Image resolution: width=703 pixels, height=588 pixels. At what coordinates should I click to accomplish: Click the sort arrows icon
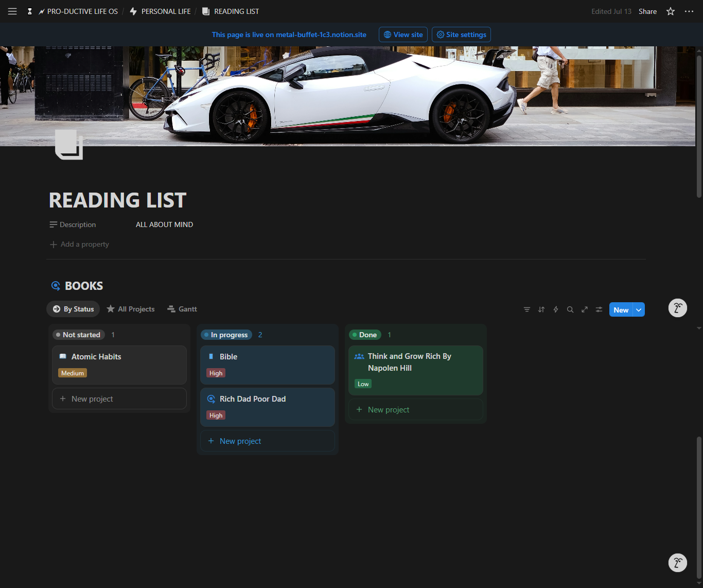point(541,309)
